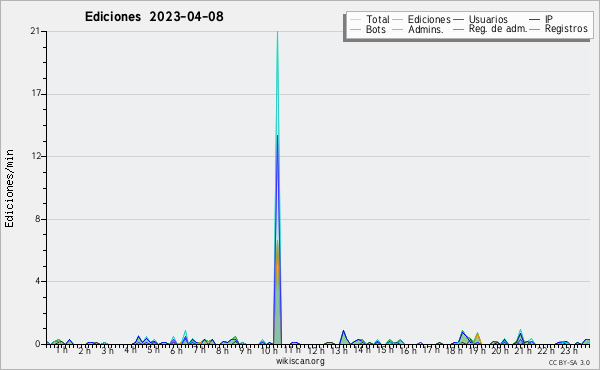Click the wikiscan.org source text

[x=300, y=361]
